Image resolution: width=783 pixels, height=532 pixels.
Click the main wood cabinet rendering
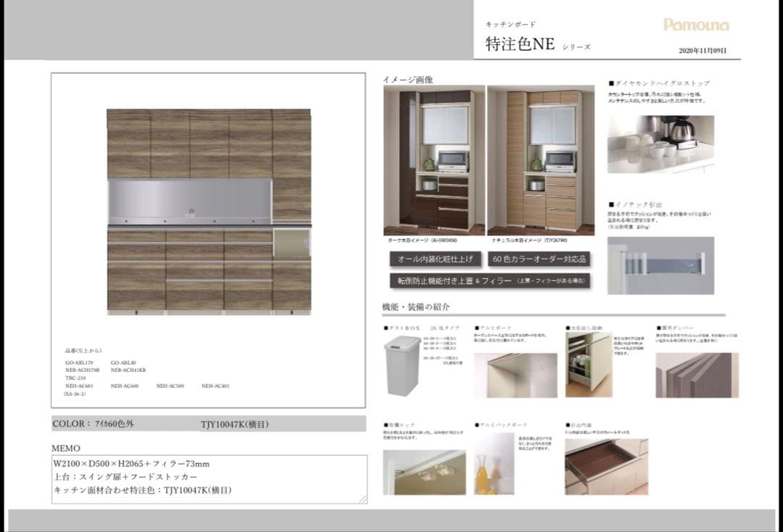click(209, 211)
